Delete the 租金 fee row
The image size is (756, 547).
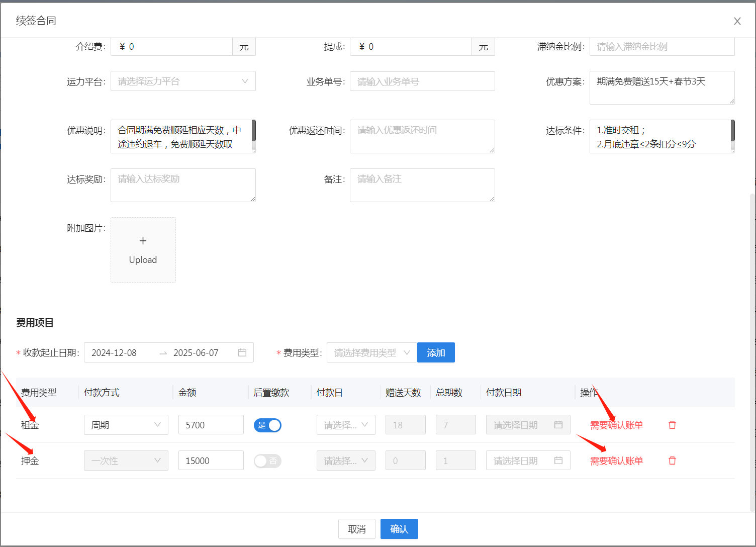tap(672, 425)
